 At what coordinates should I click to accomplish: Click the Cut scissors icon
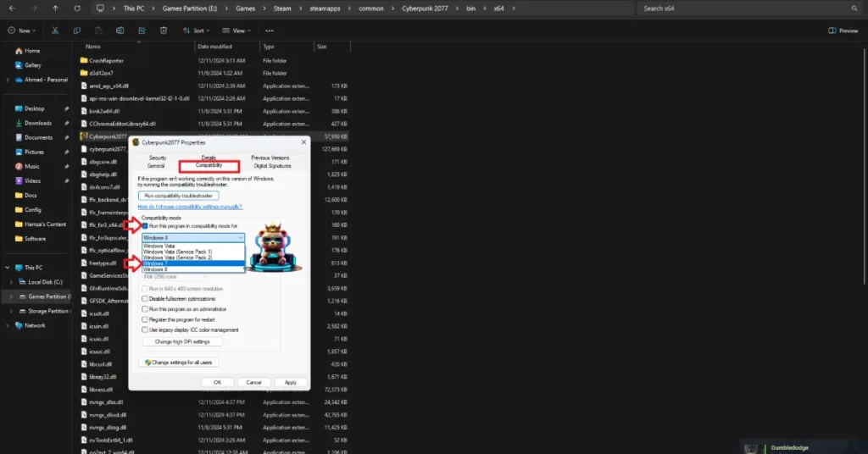[x=55, y=30]
